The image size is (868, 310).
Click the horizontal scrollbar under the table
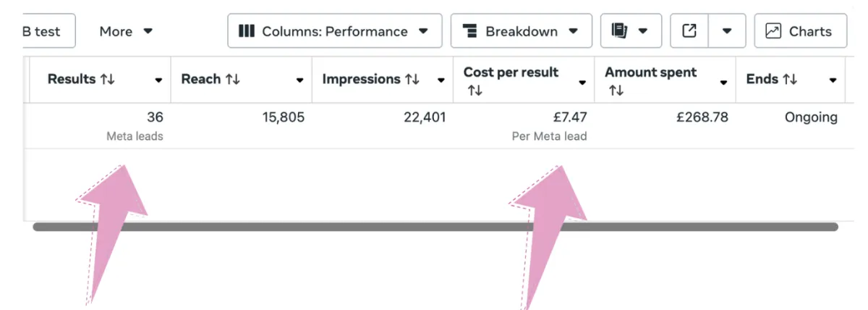tap(435, 227)
